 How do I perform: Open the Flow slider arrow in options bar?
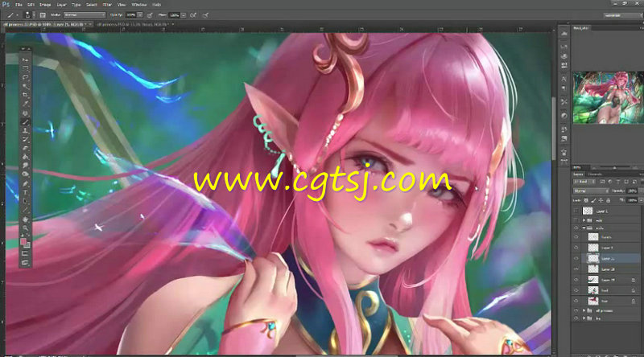184,15
